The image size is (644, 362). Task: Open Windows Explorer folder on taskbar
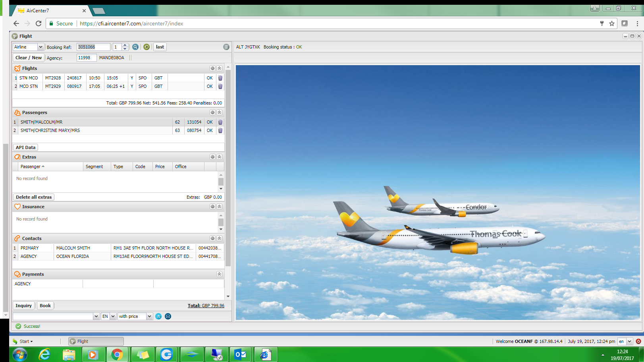(69, 354)
